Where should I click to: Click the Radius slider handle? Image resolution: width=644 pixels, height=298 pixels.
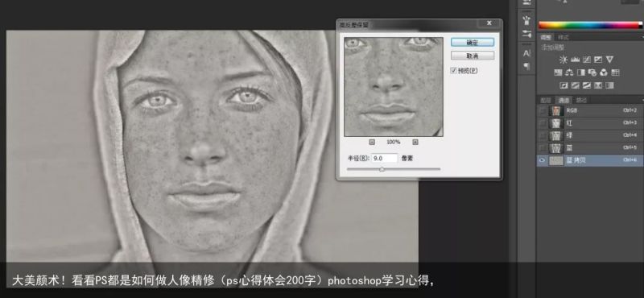[x=382, y=169]
